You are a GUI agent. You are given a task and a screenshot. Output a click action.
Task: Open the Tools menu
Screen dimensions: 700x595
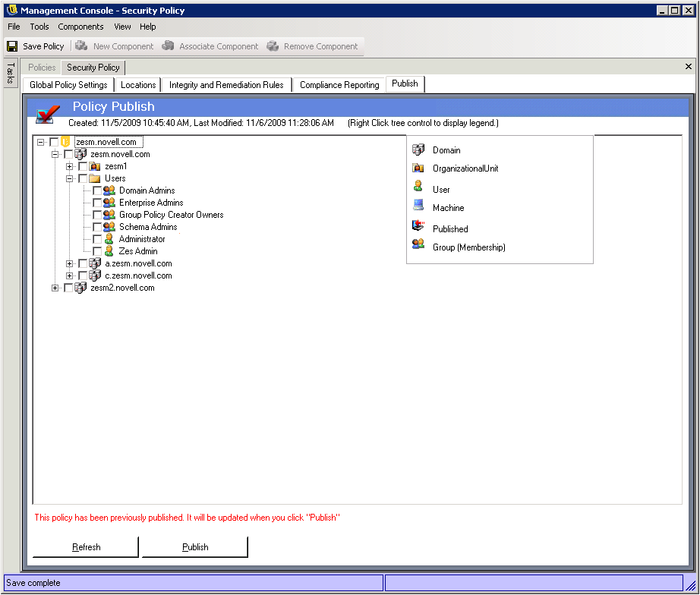click(39, 27)
